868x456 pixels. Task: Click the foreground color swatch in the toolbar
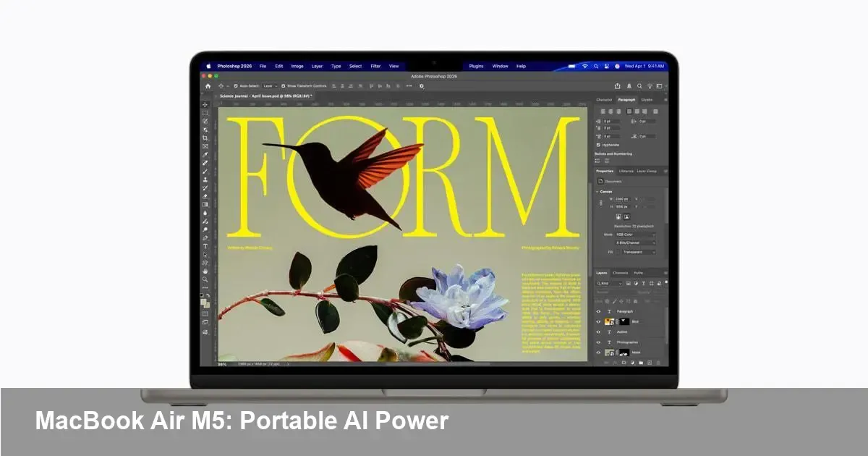click(x=205, y=303)
